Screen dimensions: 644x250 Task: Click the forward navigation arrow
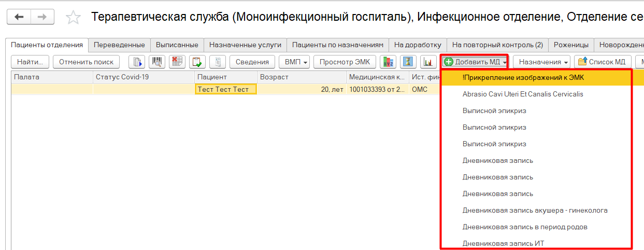pyautogui.click(x=42, y=17)
